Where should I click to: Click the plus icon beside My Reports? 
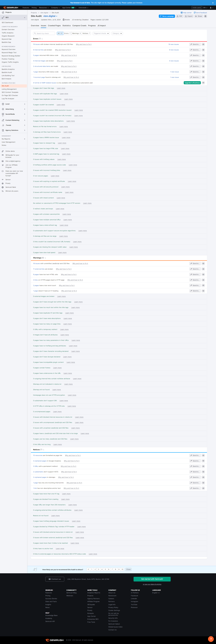pyautogui.click(x=25, y=139)
